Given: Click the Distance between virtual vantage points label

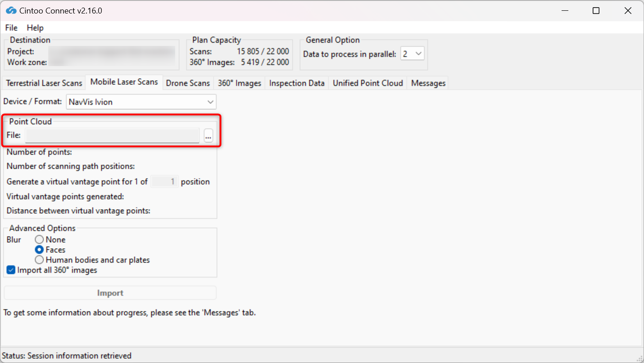Looking at the screenshot, I should click(x=78, y=211).
